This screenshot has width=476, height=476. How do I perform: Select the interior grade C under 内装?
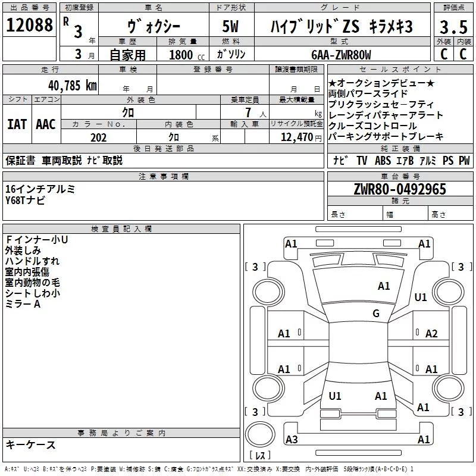click(463, 54)
